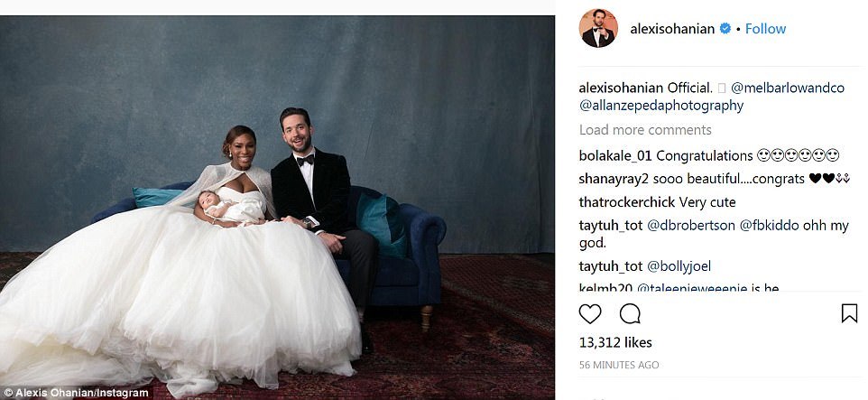Click the 56 MINUTES AGO timestamp

coord(619,365)
